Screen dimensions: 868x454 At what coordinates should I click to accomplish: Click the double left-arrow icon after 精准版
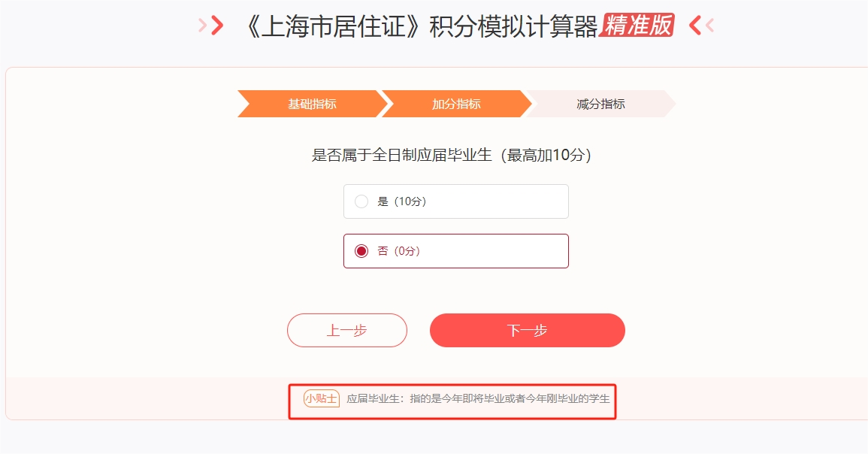pos(701,26)
